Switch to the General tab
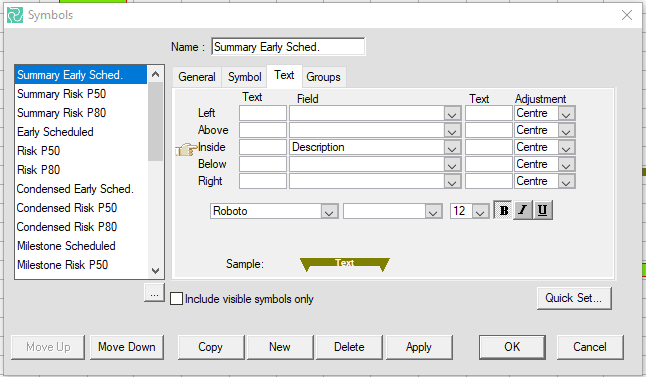The height and width of the screenshot is (377, 646). pyautogui.click(x=197, y=77)
